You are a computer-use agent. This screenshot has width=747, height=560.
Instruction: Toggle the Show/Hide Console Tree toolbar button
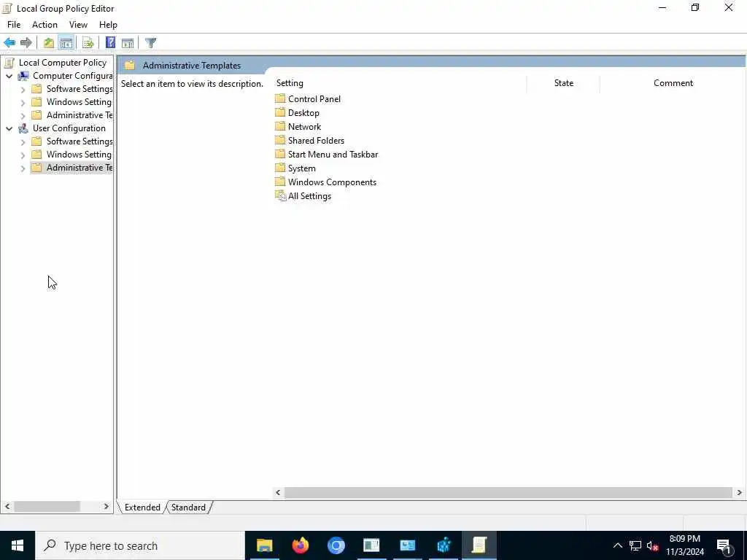pos(66,43)
